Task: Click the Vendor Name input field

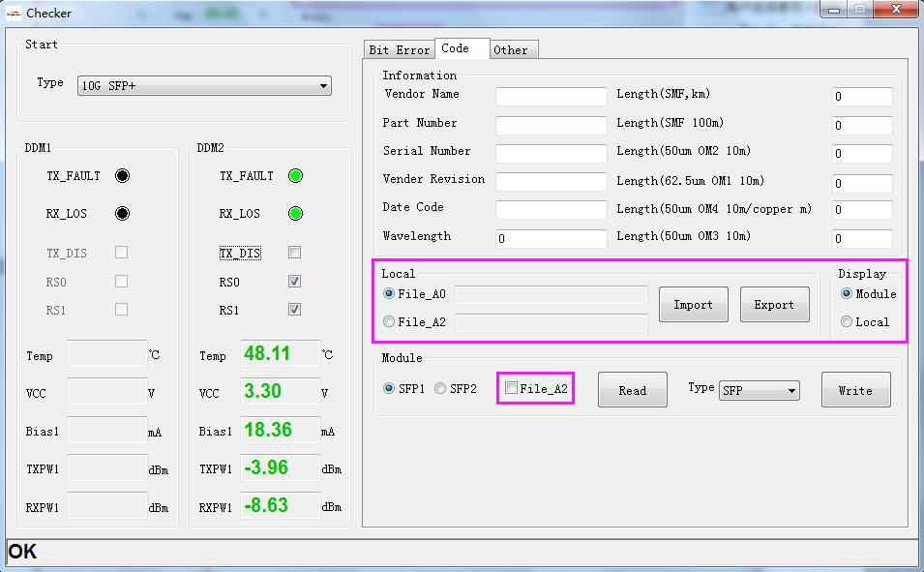Action: click(x=551, y=96)
